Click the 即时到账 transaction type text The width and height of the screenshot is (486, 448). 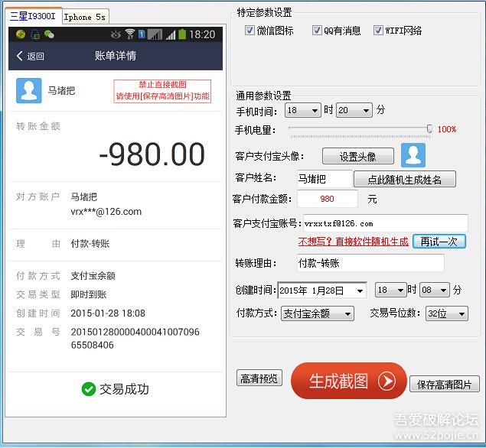pos(89,294)
